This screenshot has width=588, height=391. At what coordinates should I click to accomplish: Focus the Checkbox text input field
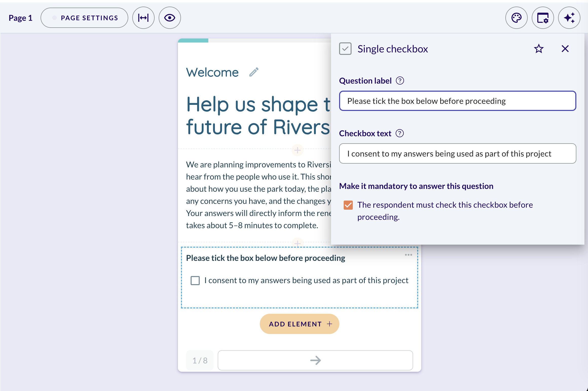tap(457, 153)
